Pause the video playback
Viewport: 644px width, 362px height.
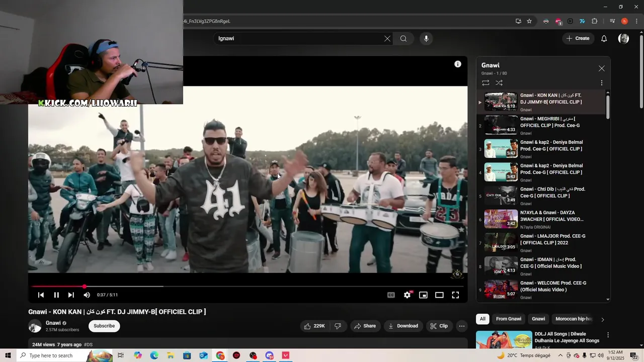coord(56,295)
